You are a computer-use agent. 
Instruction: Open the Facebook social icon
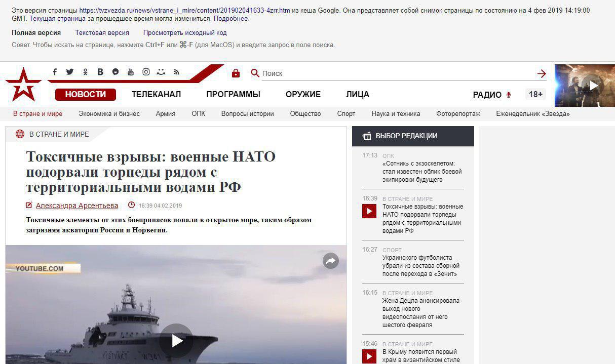coord(55,72)
